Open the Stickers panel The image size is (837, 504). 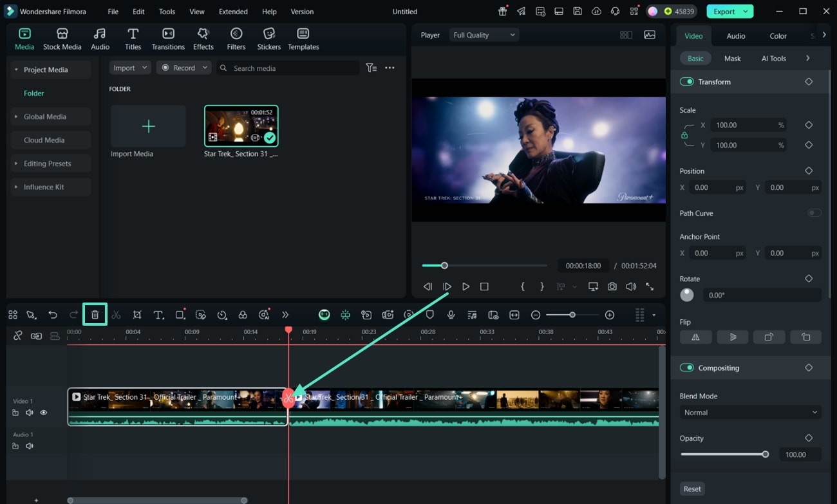(x=269, y=39)
